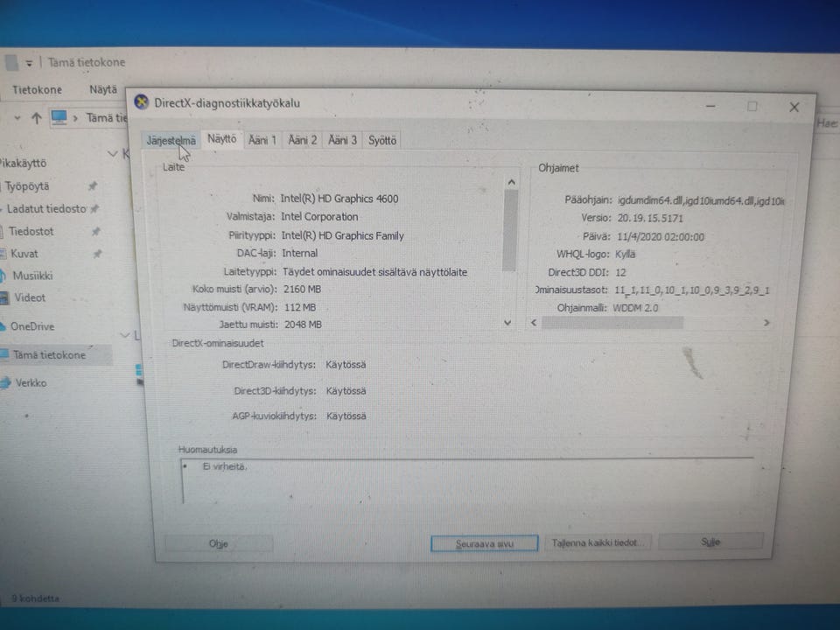Click the Nimi value Intel(R) HD Graphics 4600
The image size is (840, 630).
(x=339, y=199)
